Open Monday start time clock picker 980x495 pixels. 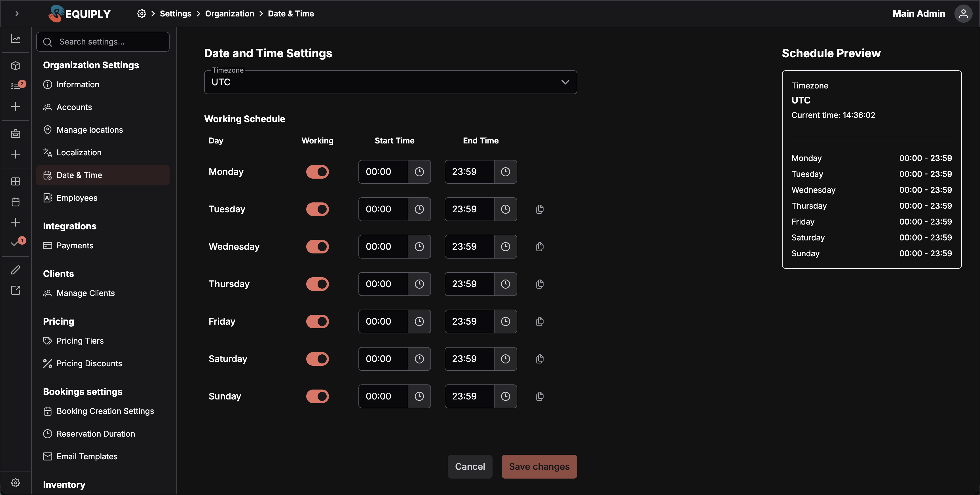tap(419, 172)
